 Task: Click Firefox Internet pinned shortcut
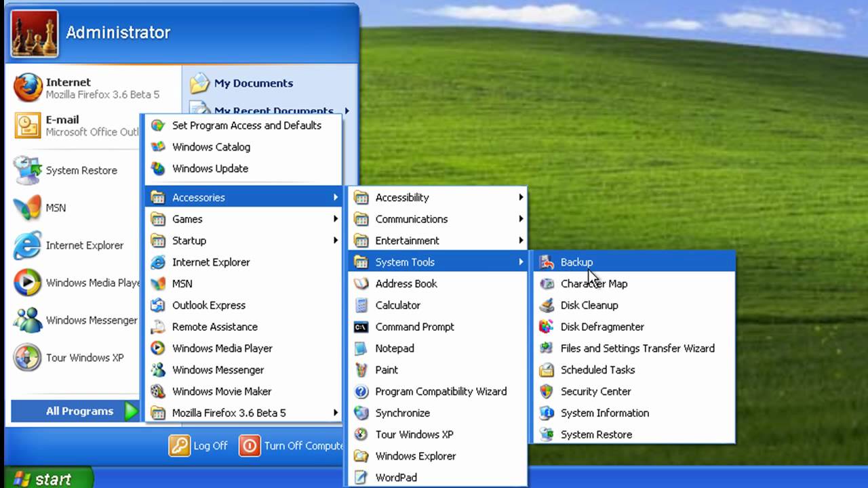click(x=93, y=88)
